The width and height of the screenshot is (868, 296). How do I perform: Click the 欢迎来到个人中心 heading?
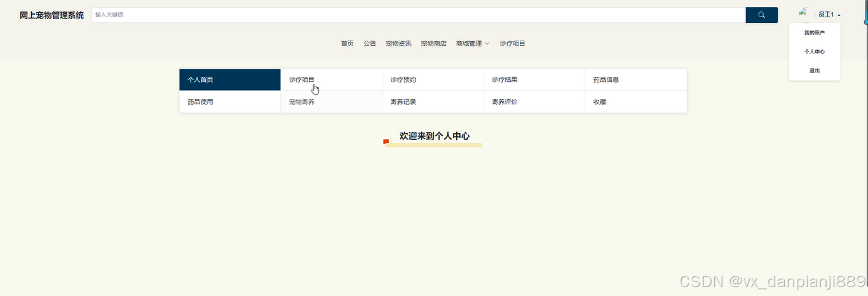point(435,136)
